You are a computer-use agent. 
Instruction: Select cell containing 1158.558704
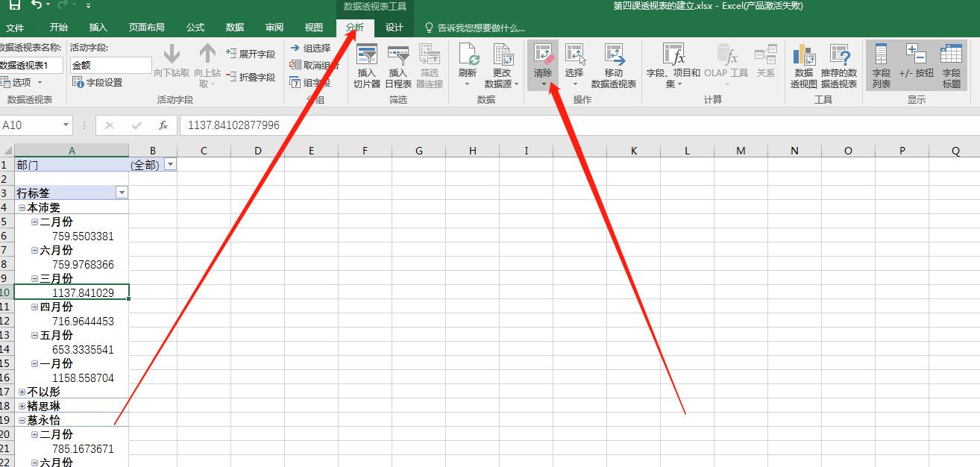72,378
